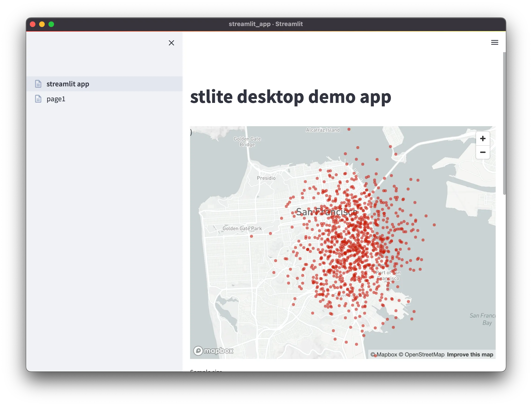Screen dimensions: 532x406
Task: Switch to the page1 page
Action: click(x=56, y=99)
